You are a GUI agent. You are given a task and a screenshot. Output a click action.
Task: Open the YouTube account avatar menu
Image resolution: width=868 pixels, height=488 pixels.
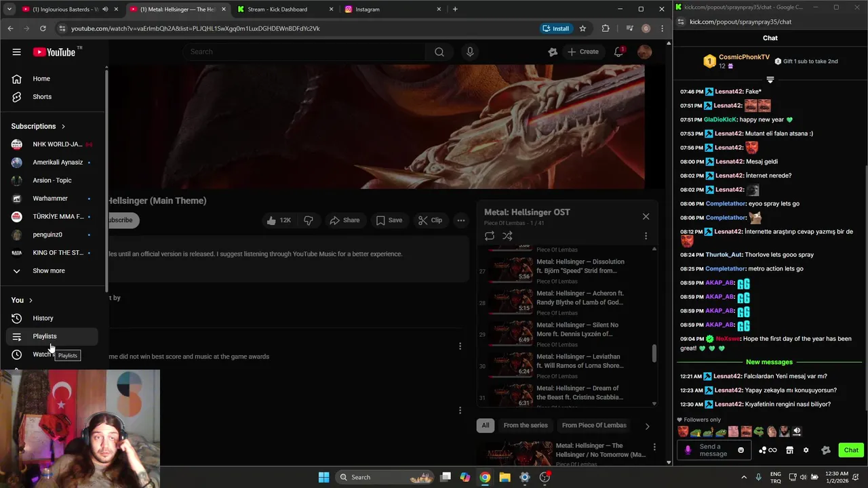point(645,52)
